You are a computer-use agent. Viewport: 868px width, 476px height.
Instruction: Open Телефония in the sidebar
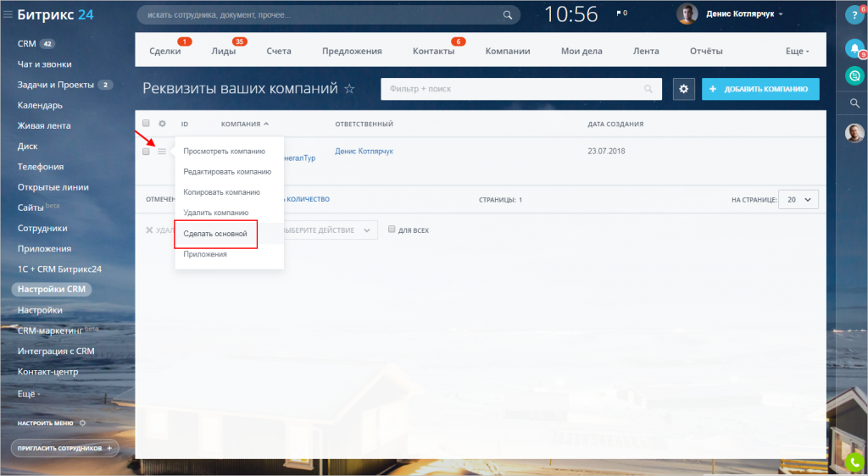tap(41, 166)
